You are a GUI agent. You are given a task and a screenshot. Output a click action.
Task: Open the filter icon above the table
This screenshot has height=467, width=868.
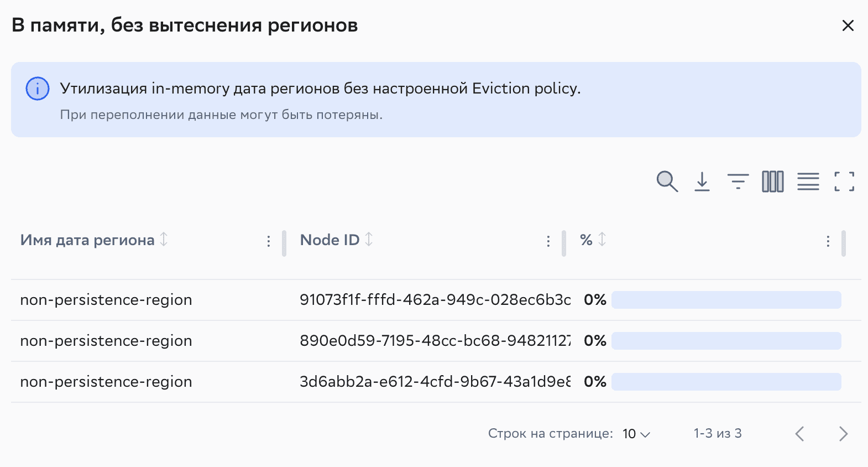738,181
